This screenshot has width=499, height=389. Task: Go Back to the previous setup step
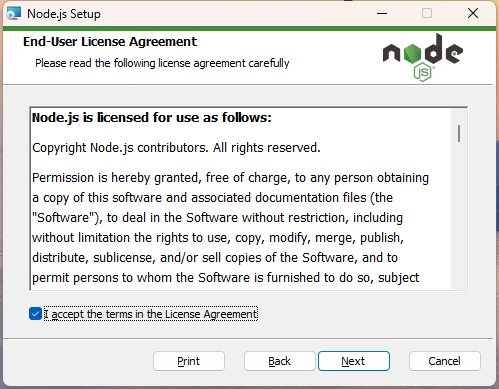pyautogui.click(x=280, y=361)
